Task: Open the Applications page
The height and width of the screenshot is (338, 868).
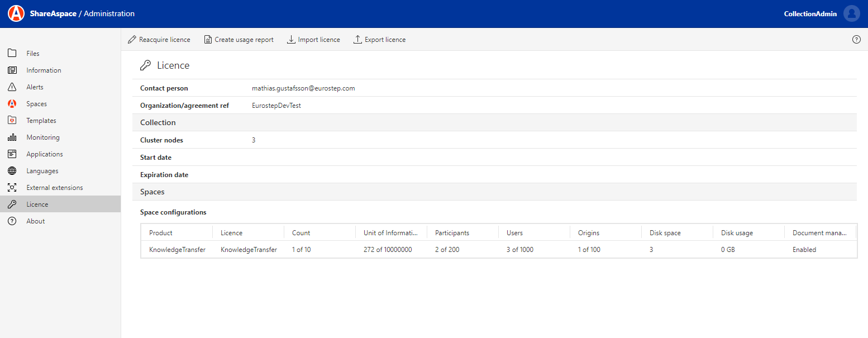Action: pyautogui.click(x=44, y=154)
